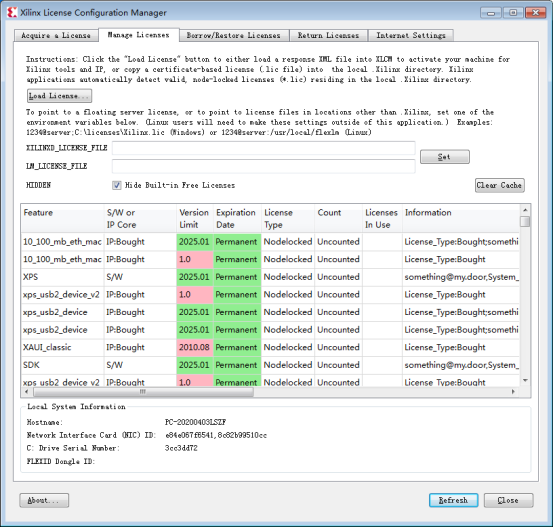Click the Set button

pyautogui.click(x=444, y=157)
